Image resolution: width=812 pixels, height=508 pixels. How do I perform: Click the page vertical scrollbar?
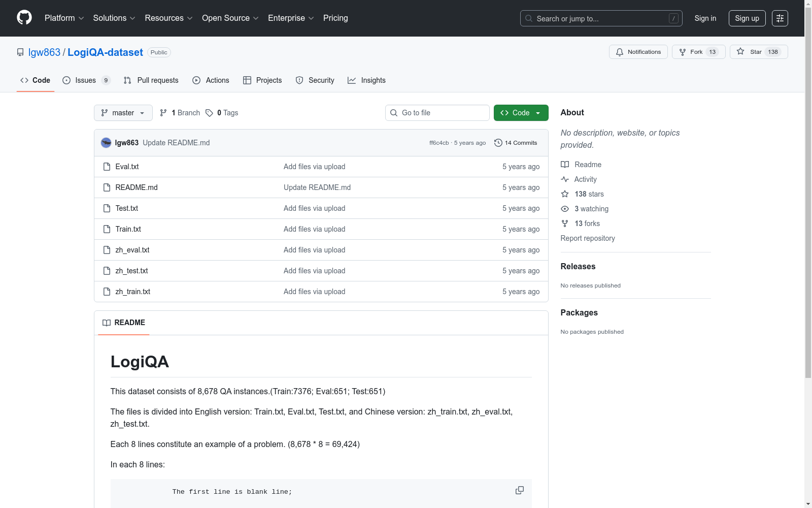pos(808,203)
